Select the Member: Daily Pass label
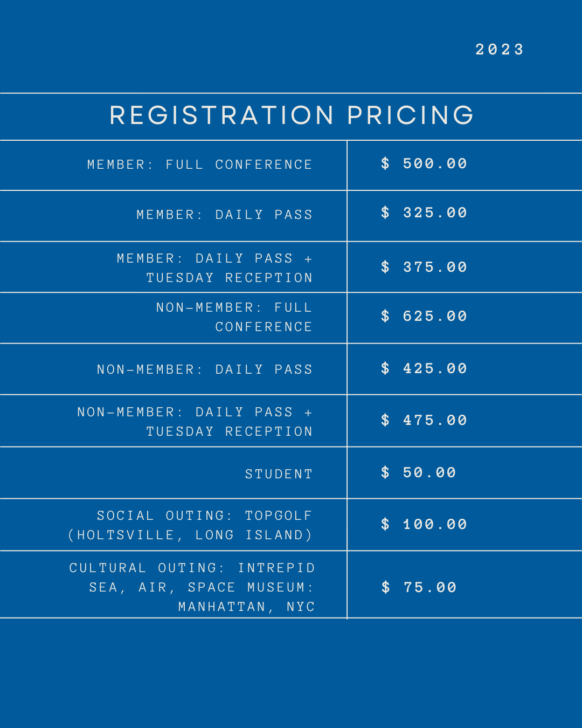This screenshot has width=582, height=728. click(225, 215)
